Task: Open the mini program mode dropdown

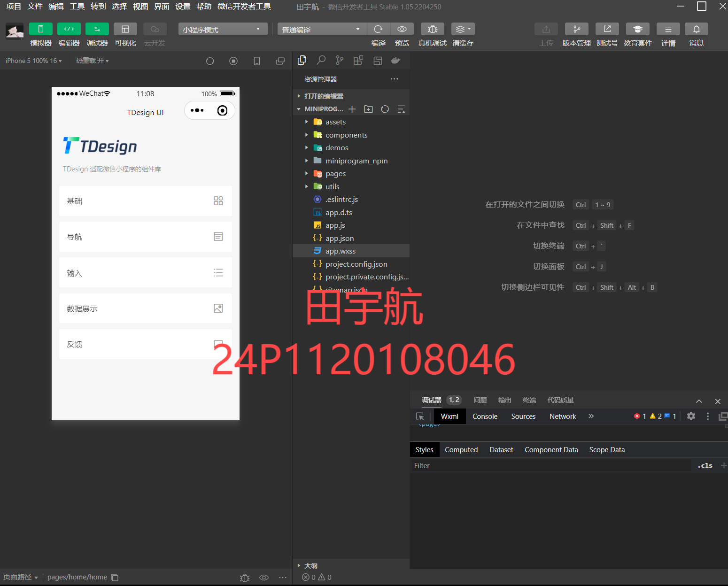Action: click(x=223, y=29)
